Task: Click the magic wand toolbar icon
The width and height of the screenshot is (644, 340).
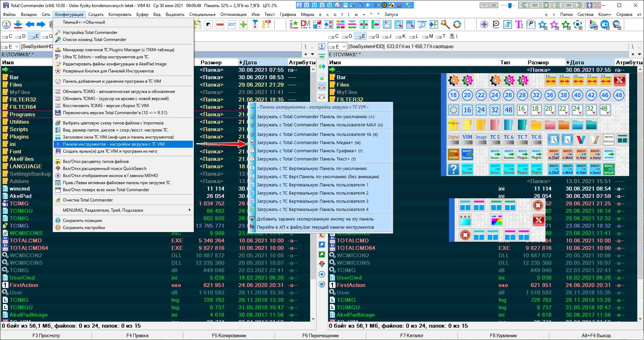Action: 445,24
